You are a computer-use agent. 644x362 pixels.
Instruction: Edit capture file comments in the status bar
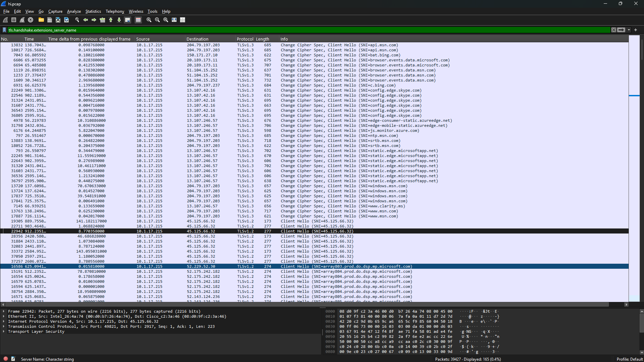13,359
